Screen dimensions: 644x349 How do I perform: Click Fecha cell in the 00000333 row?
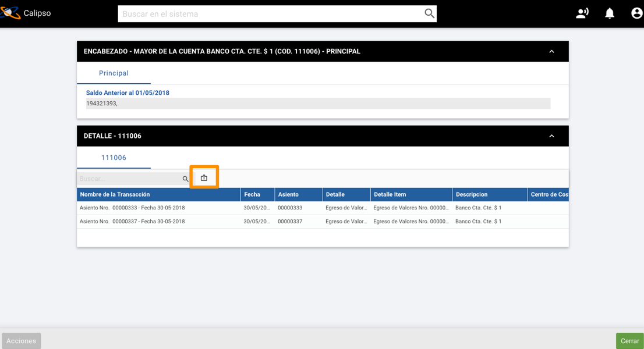[257, 208]
